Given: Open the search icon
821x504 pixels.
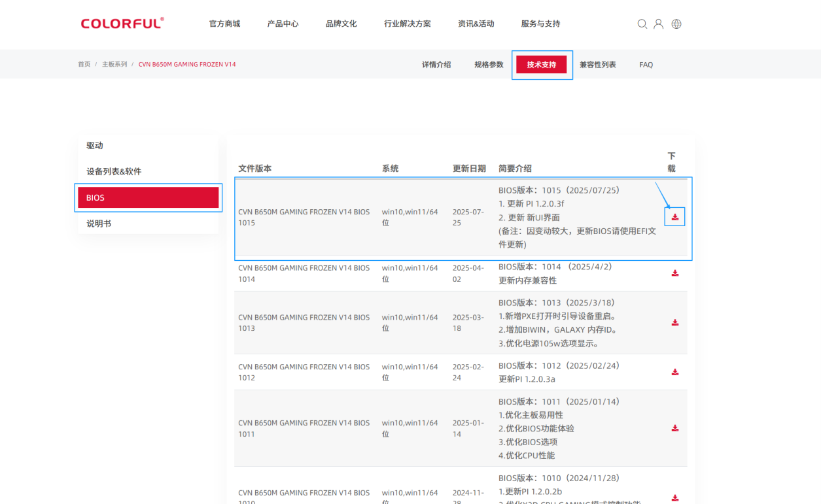Looking at the screenshot, I should pyautogui.click(x=642, y=24).
